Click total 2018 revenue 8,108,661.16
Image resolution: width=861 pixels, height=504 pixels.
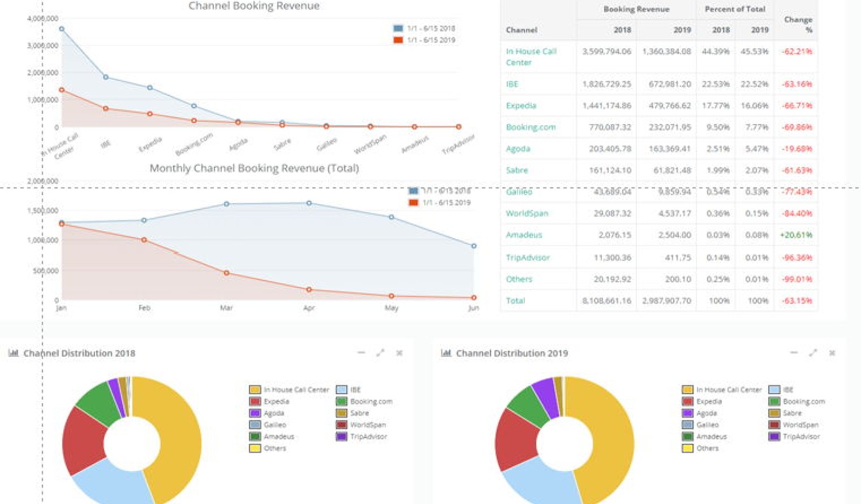coord(606,301)
